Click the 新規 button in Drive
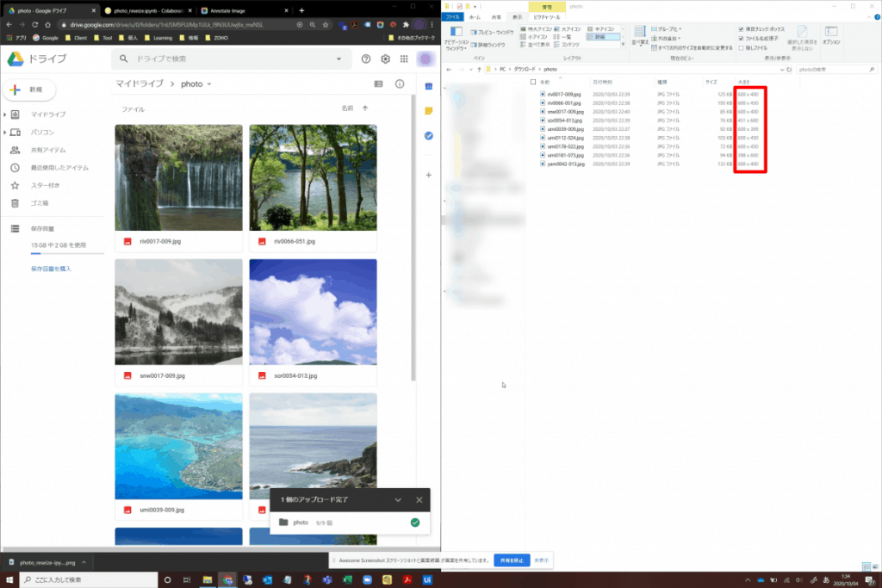The image size is (882, 588). [29, 90]
